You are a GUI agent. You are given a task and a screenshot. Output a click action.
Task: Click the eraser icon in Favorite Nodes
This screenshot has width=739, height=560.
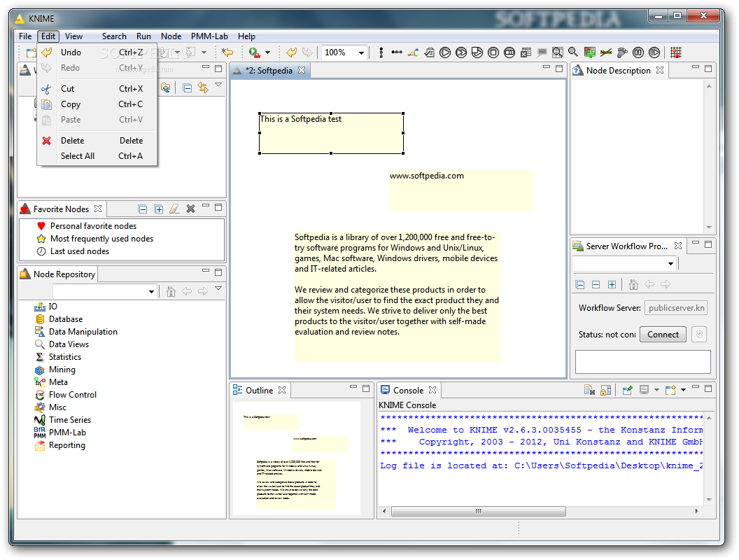click(174, 209)
